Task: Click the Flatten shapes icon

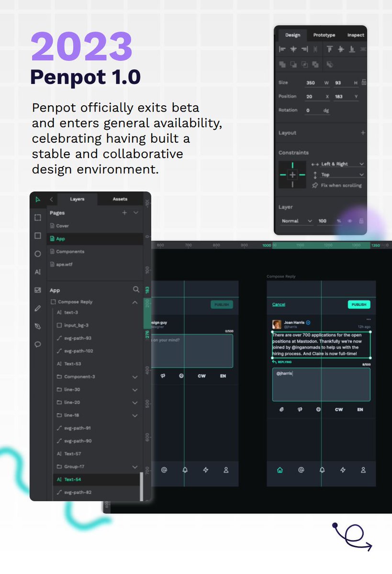Action: point(330,65)
